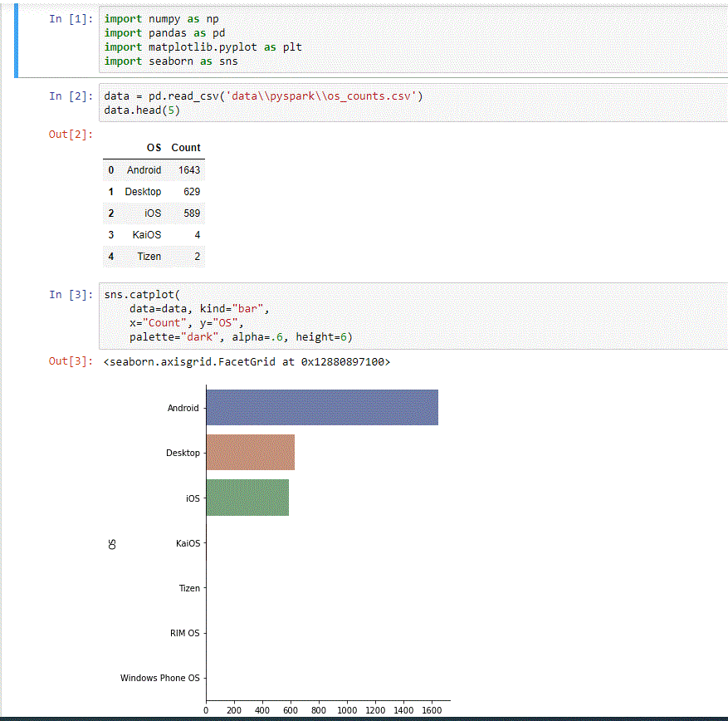Select the 'In [3]:' cell prompt
The image size is (728, 721).
(x=71, y=295)
